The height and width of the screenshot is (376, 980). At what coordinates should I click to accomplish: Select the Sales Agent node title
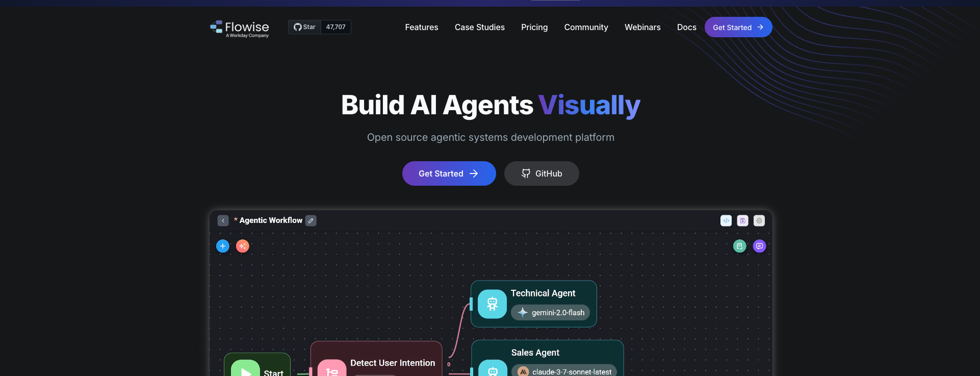(535, 353)
